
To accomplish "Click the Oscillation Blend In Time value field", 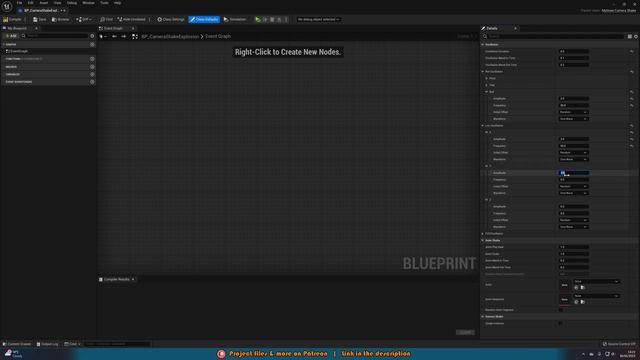I will click(x=573, y=58).
